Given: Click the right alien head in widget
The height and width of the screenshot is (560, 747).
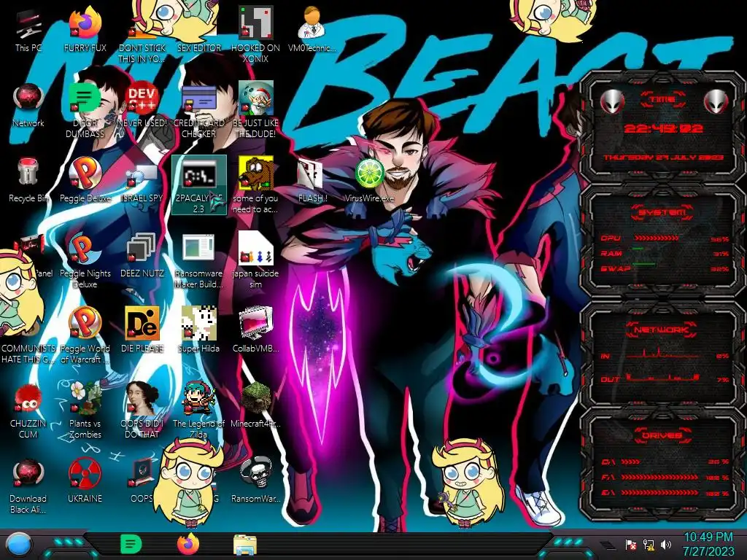Looking at the screenshot, I should coord(716,101).
